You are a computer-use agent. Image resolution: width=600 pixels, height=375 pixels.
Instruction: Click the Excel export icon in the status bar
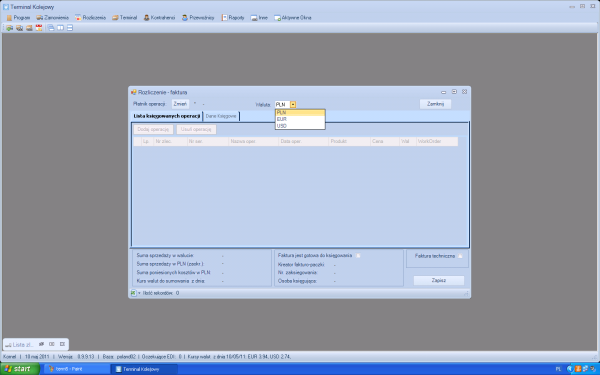[133, 293]
